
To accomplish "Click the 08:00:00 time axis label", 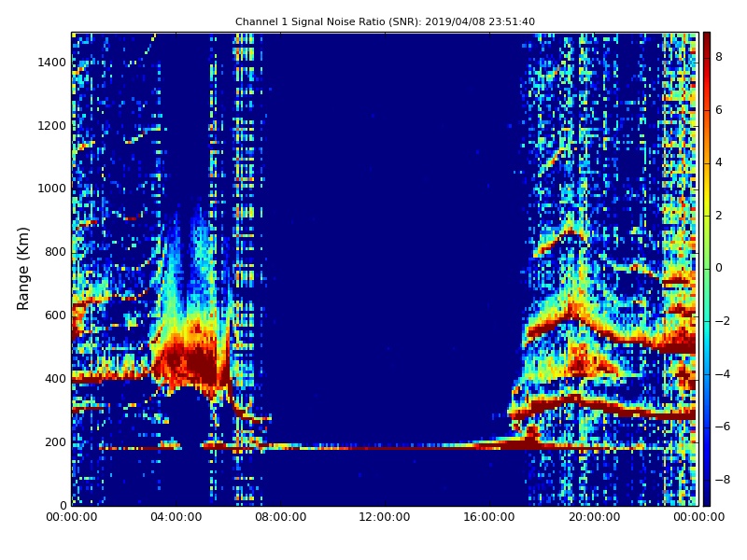I will pos(281,517).
